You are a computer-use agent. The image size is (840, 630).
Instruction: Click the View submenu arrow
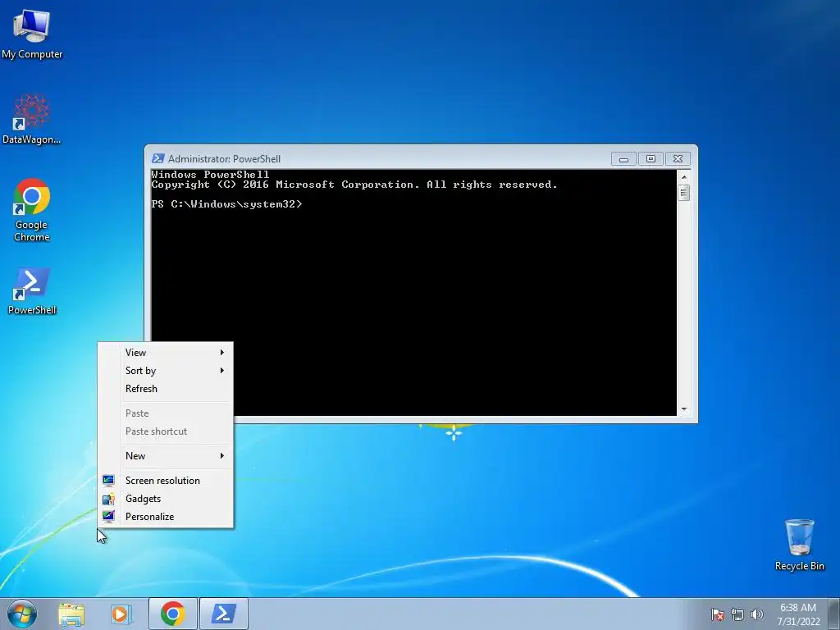[x=221, y=353]
